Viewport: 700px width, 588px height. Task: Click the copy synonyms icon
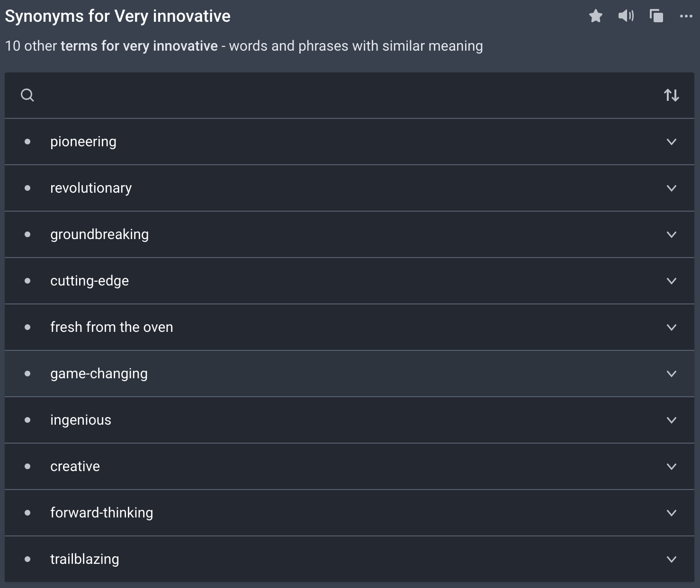click(x=656, y=16)
